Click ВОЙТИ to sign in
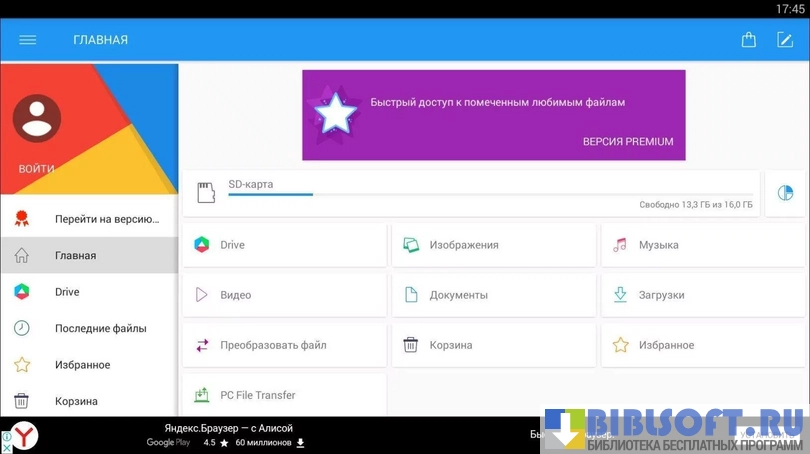The width and height of the screenshot is (810, 454). (x=37, y=169)
